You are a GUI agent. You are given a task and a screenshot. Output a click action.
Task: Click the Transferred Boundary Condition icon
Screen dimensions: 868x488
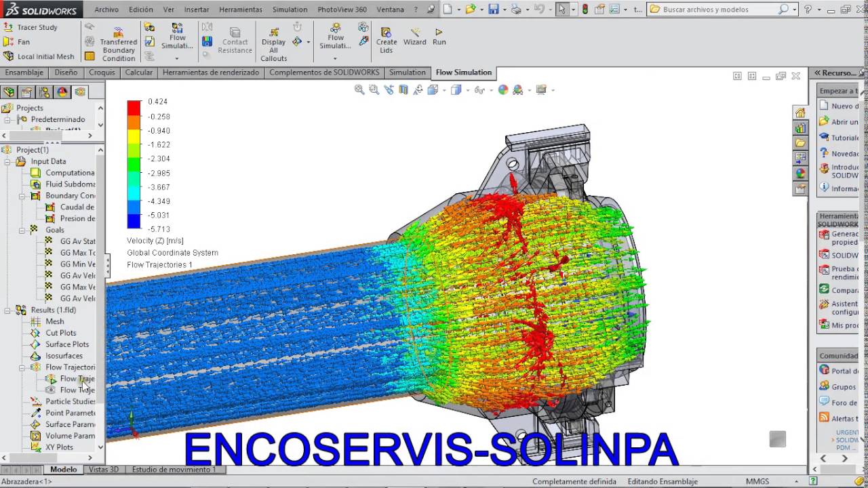[119, 45]
